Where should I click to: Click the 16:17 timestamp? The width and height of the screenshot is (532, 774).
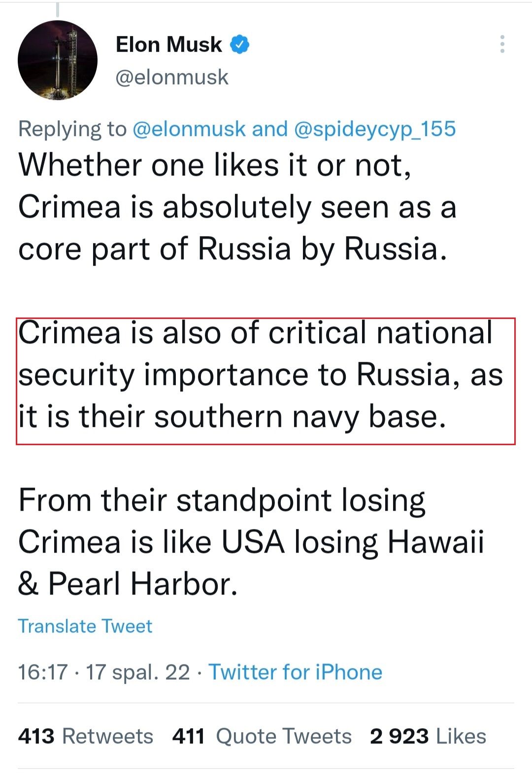tap(42, 672)
